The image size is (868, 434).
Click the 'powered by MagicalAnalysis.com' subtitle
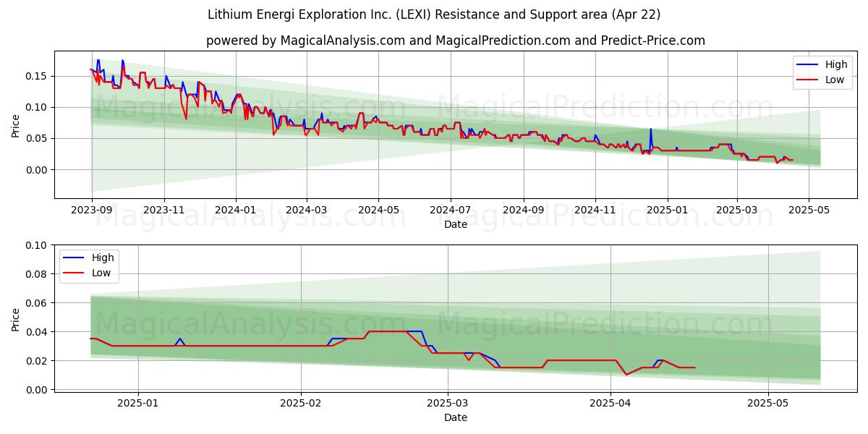[x=456, y=41]
